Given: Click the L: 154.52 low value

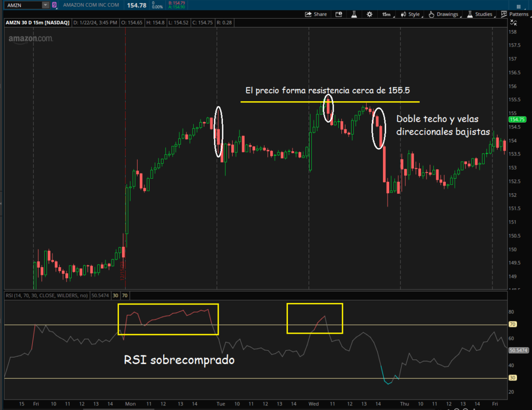Looking at the screenshot, I should pyautogui.click(x=179, y=23).
